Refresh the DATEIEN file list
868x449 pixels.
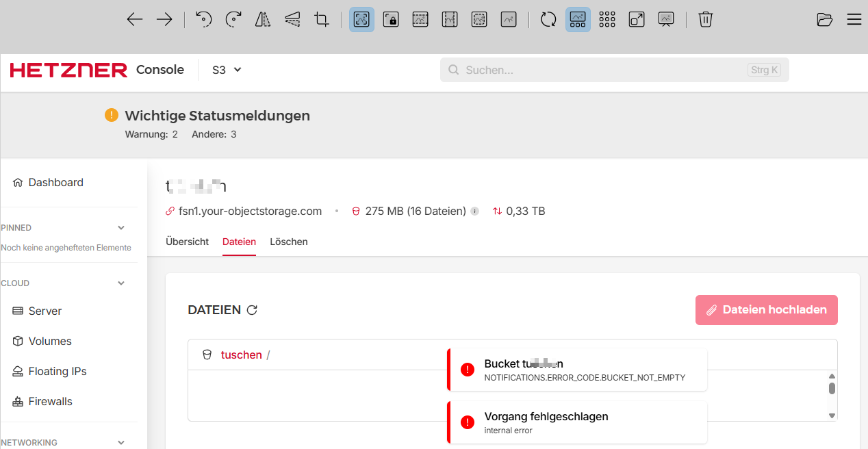tap(253, 310)
